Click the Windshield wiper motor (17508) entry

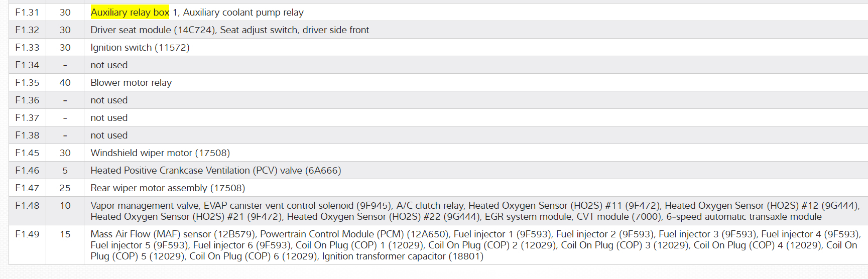coord(160,153)
